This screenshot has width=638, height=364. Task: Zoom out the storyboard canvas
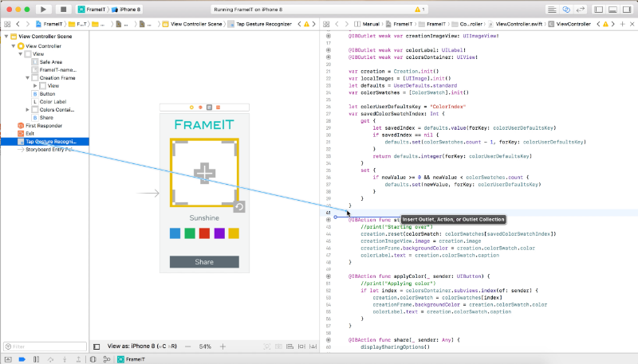(x=187, y=346)
